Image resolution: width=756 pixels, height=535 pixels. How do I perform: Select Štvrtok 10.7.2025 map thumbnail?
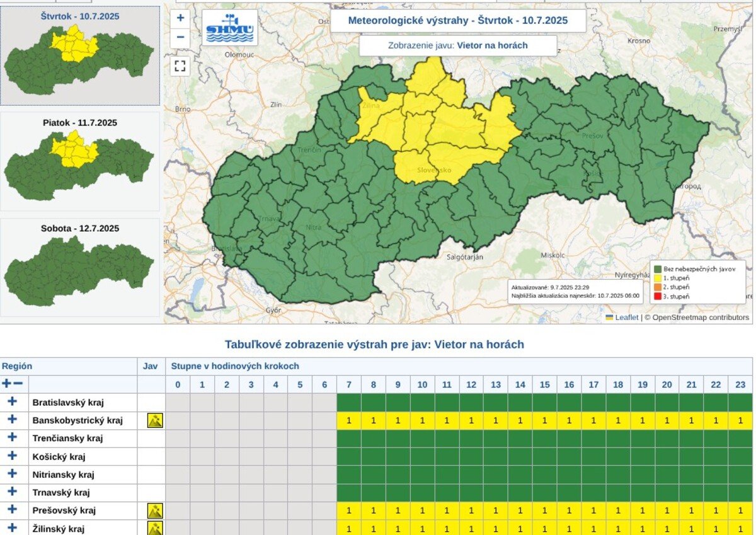tap(79, 55)
